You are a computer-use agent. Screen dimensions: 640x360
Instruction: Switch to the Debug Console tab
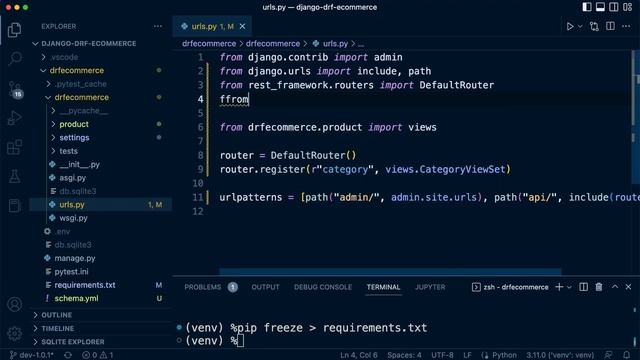[x=323, y=287]
